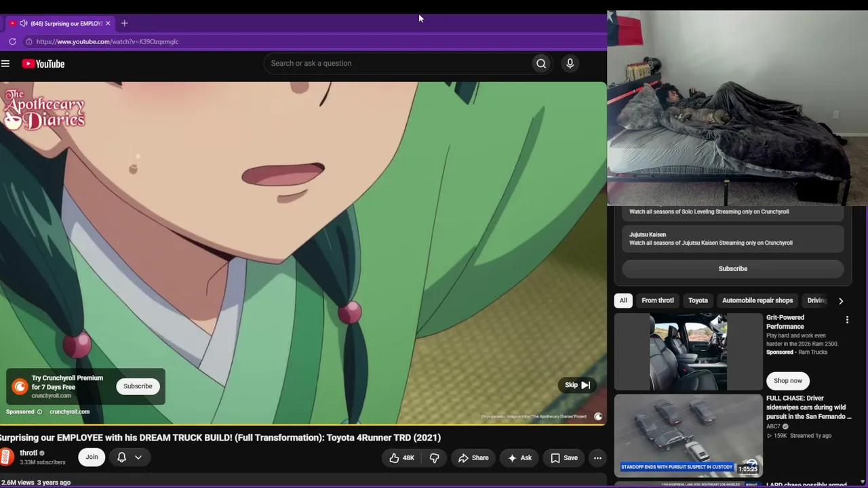The image size is (868, 488).
Task: Open Grit-Powered Performance ad options menu
Action: (x=847, y=320)
